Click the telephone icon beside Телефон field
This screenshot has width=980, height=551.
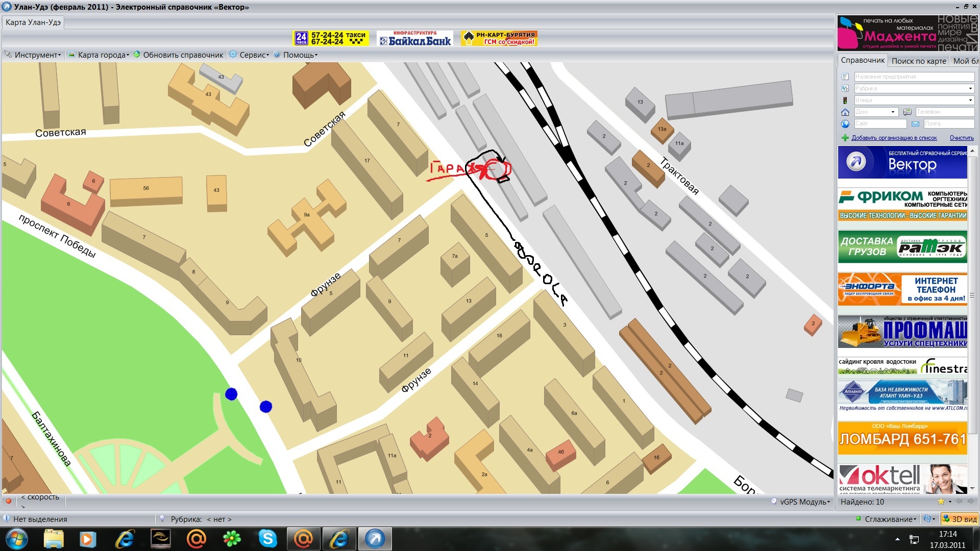907,112
